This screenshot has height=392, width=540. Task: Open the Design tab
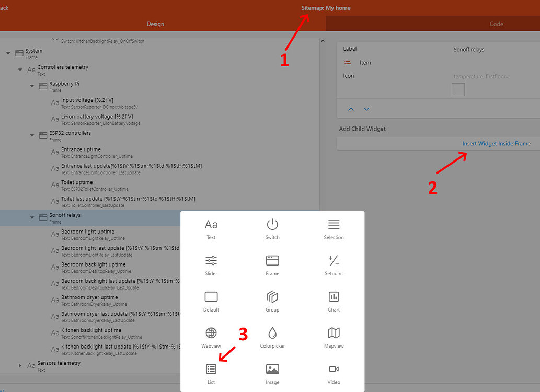[155, 24]
